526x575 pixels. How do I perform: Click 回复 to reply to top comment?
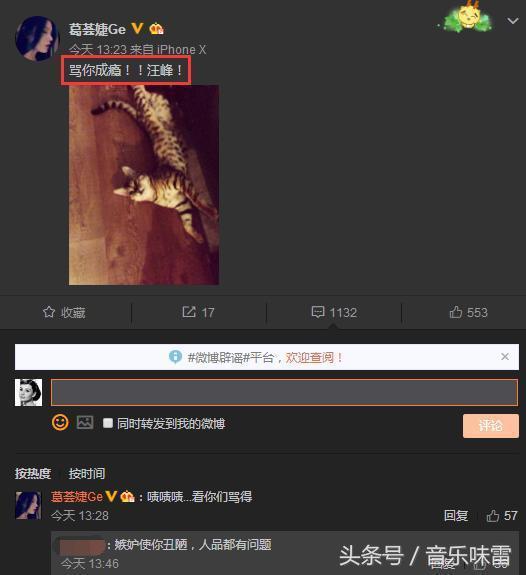(x=456, y=516)
